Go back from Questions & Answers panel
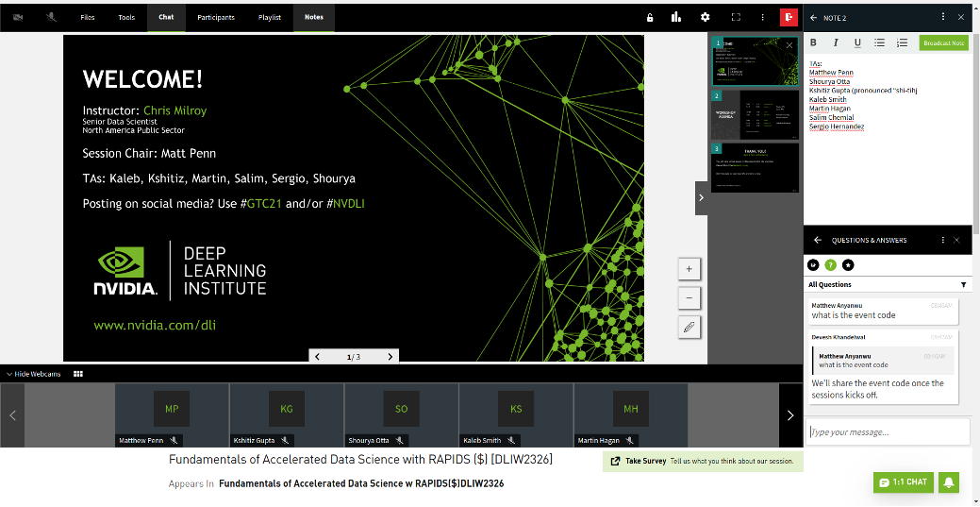 [817, 241]
